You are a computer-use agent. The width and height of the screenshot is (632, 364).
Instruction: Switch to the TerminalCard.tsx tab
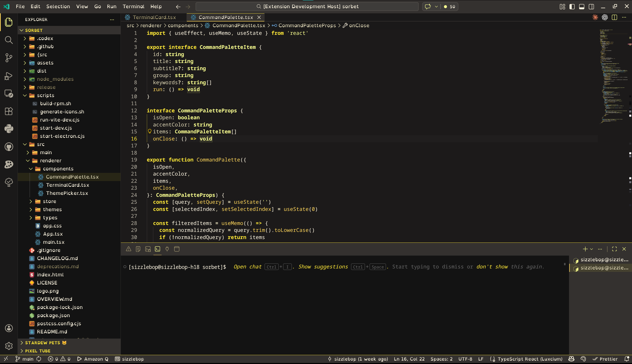(x=154, y=17)
